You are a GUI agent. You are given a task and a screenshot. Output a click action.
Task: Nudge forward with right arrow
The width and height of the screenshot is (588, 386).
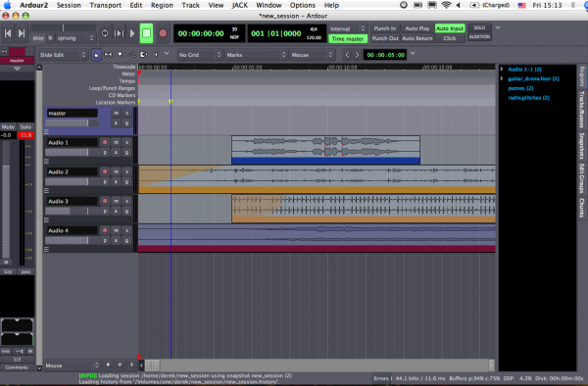(x=357, y=55)
